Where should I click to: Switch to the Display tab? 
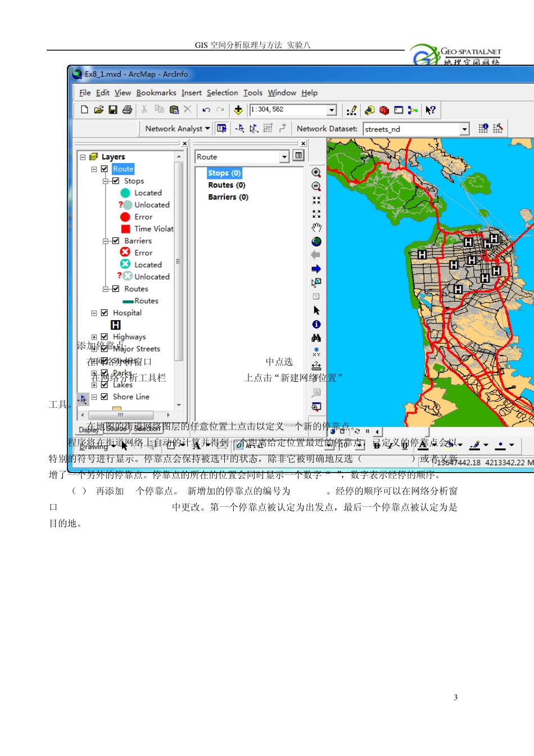88,430
